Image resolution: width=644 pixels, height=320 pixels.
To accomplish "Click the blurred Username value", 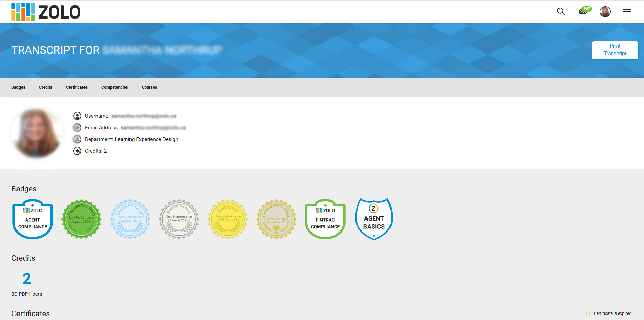I will pos(144,116).
